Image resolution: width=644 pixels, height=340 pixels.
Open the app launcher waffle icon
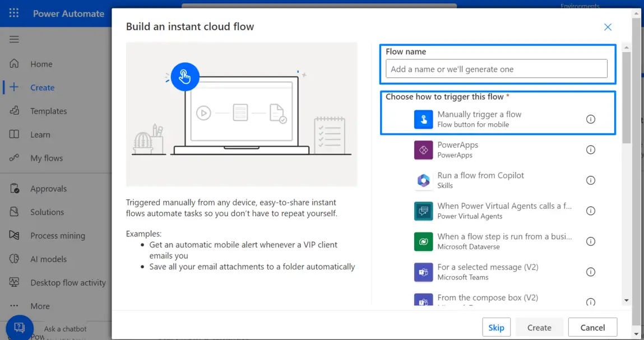coord(14,13)
